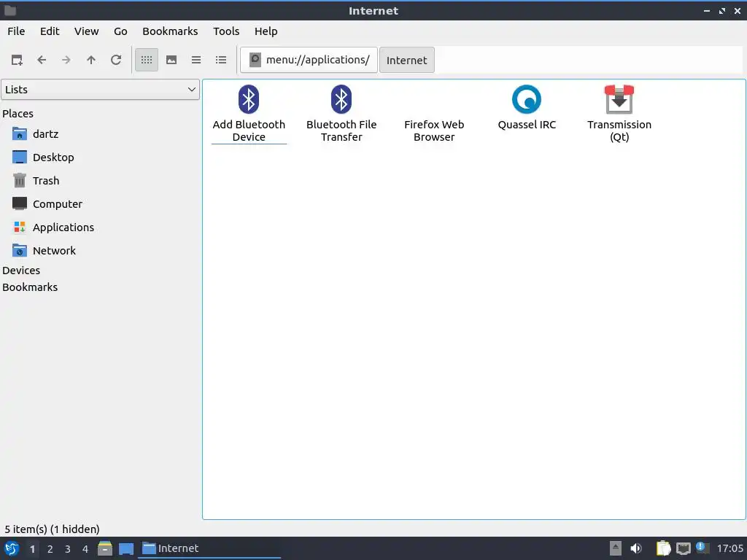
Task: Close the Internet window
Action: coord(738,11)
